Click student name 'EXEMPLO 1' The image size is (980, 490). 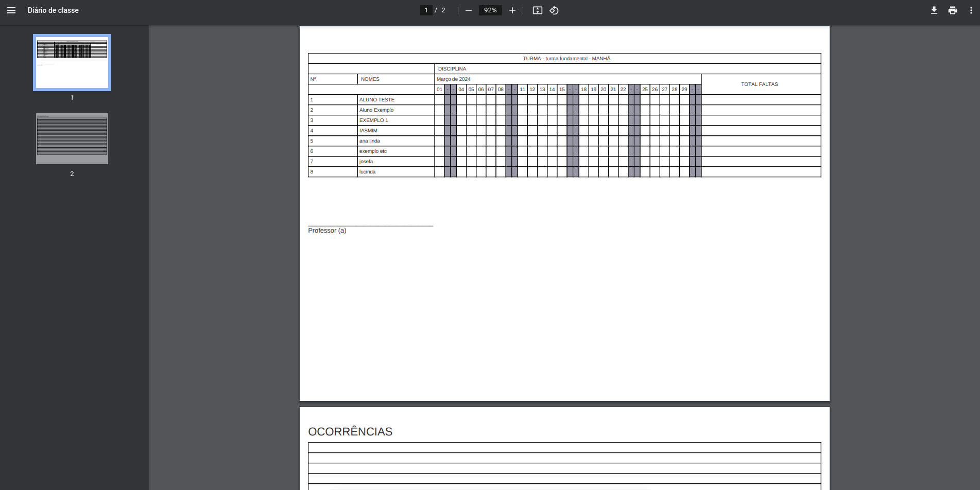[374, 120]
